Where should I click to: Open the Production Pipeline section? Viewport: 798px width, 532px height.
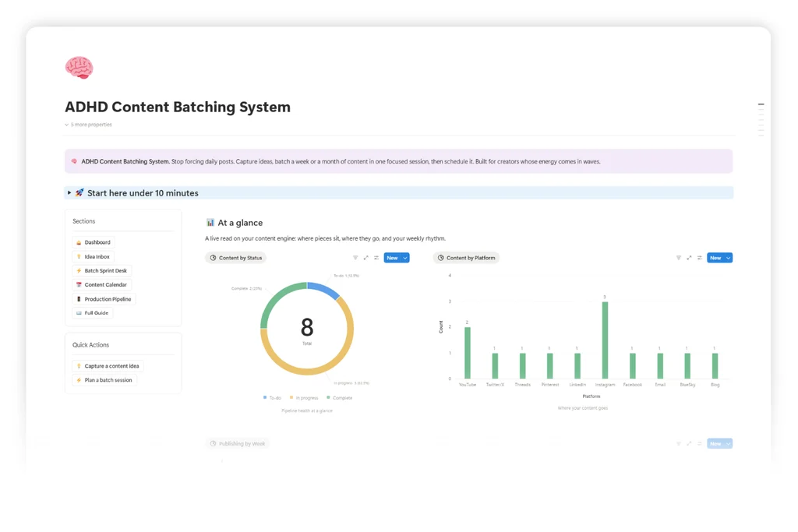[104, 299]
